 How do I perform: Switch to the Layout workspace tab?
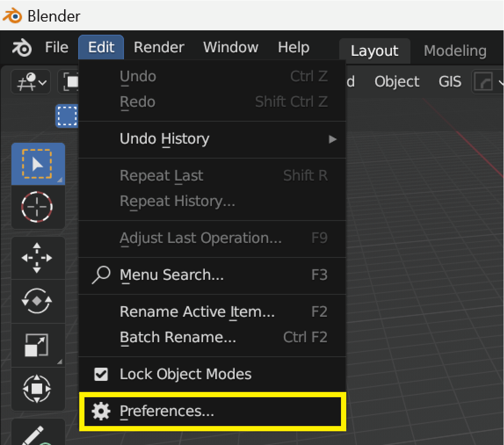[374, 51]
